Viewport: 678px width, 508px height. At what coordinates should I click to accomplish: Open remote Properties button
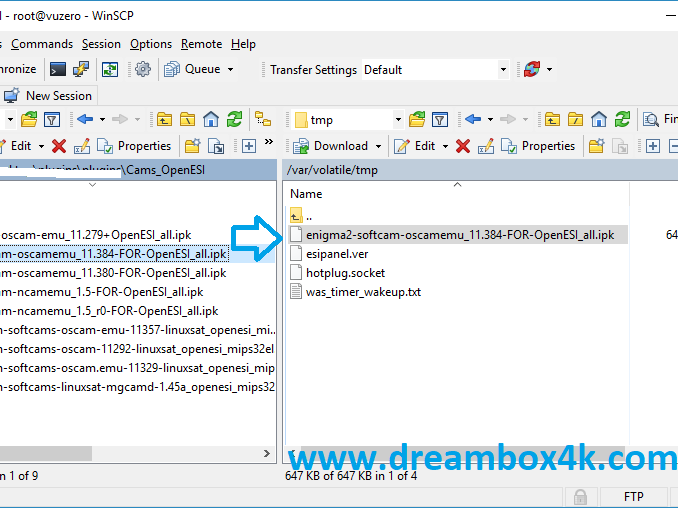538,146
